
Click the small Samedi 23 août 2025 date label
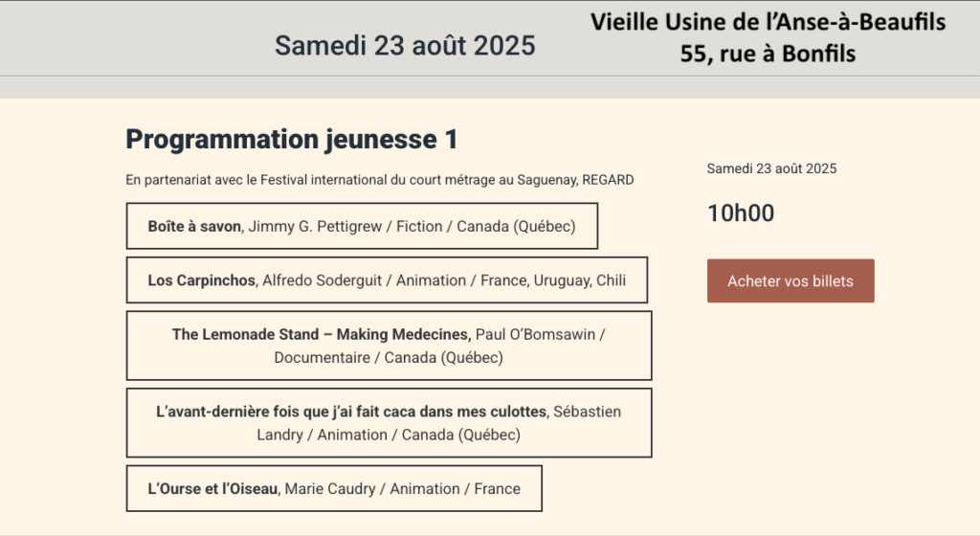point(771,168)
